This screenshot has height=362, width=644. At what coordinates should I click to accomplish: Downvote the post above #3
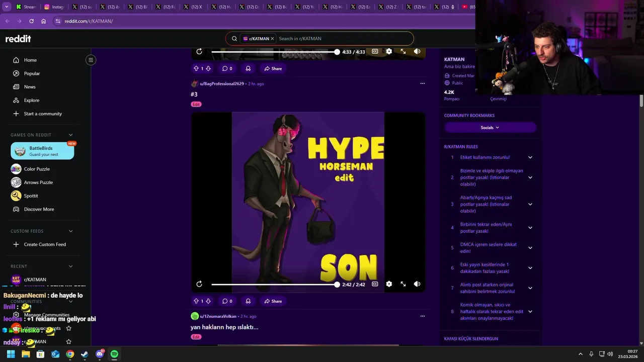(x=208, y=68)
